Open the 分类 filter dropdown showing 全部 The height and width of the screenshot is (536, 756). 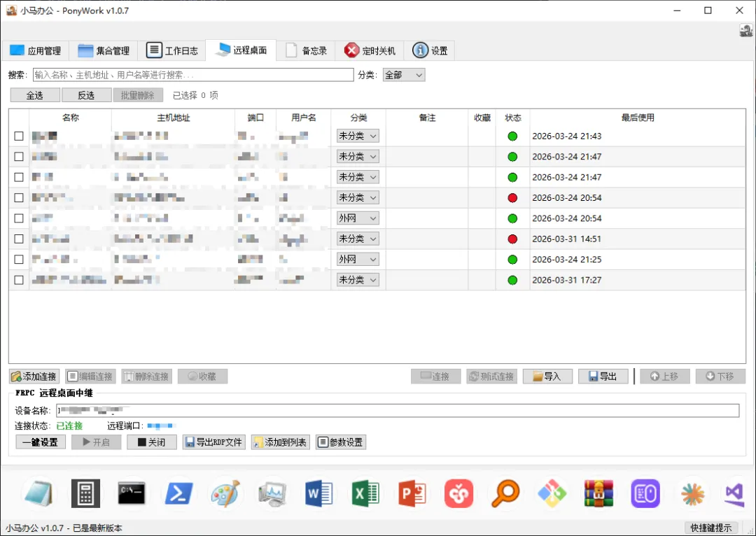click(404, 75)
